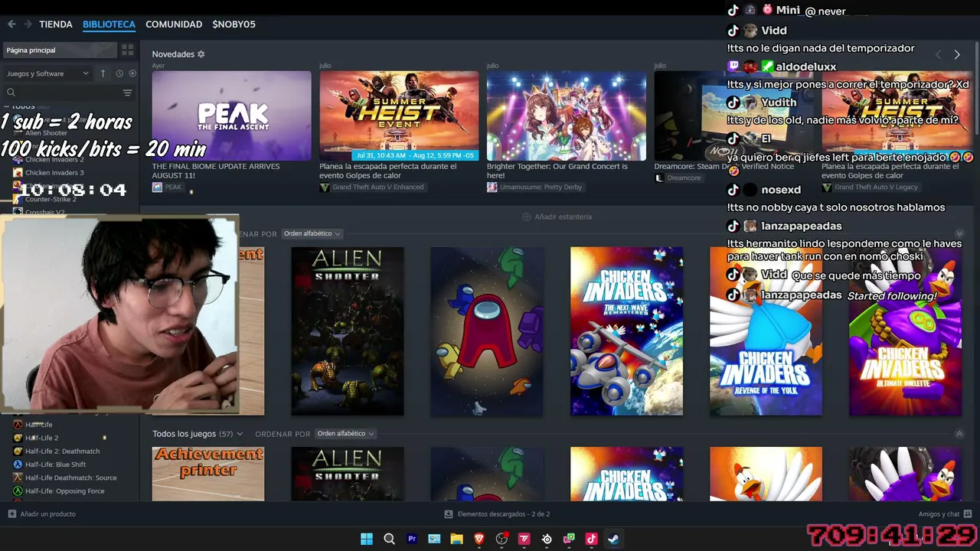Image resolution: width=980 pixels, height=551 pixels.
Task: Open the Windows Start menu
Action: [367, 539]
